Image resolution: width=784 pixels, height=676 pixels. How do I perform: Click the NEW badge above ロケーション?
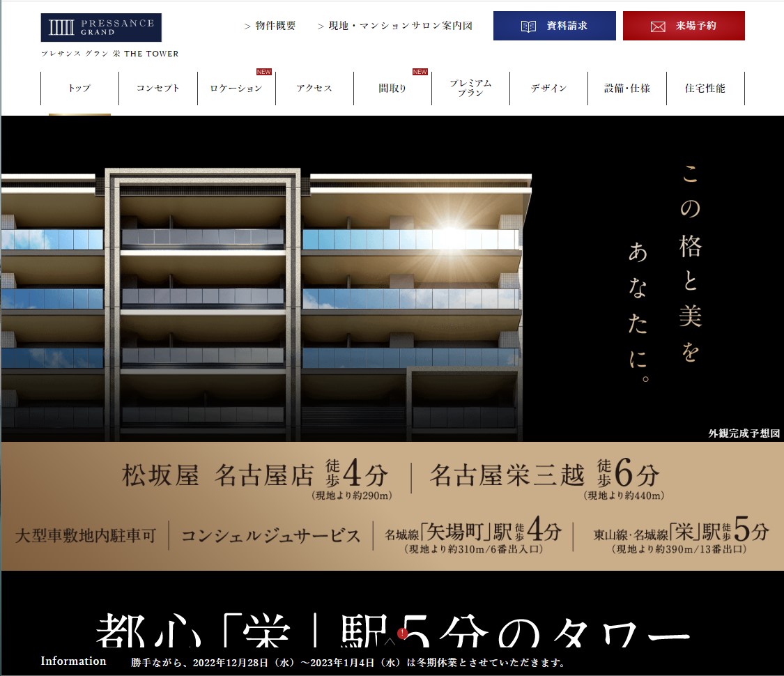264,72
